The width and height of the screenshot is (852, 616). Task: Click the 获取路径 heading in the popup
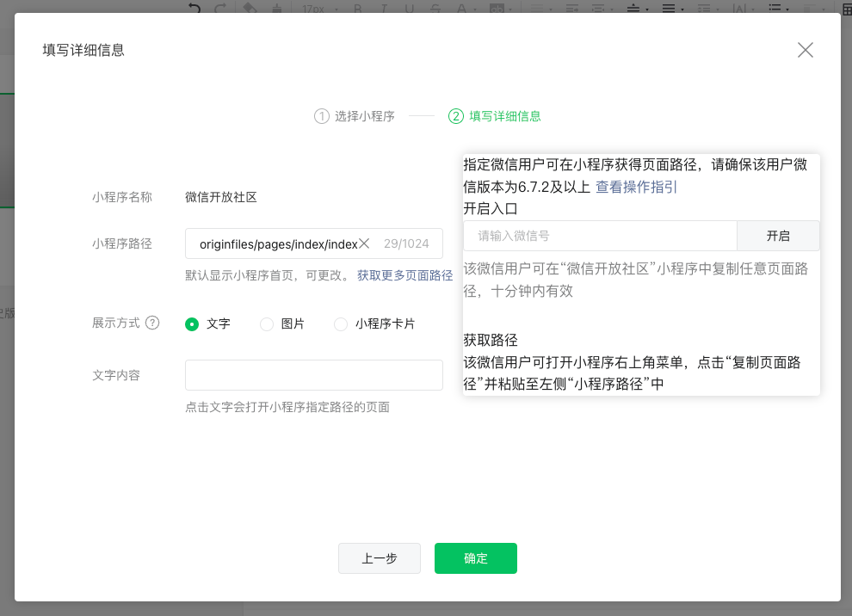(491, 340)
